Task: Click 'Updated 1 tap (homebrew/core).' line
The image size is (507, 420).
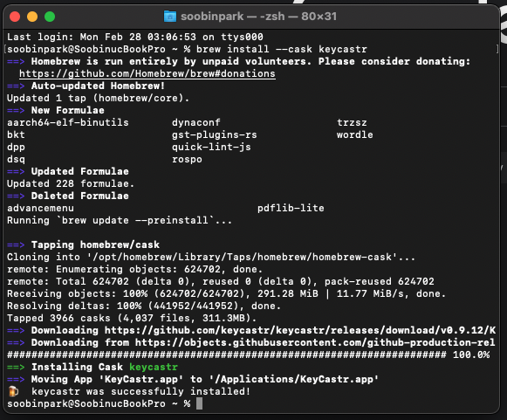Action: pos(99,99)
